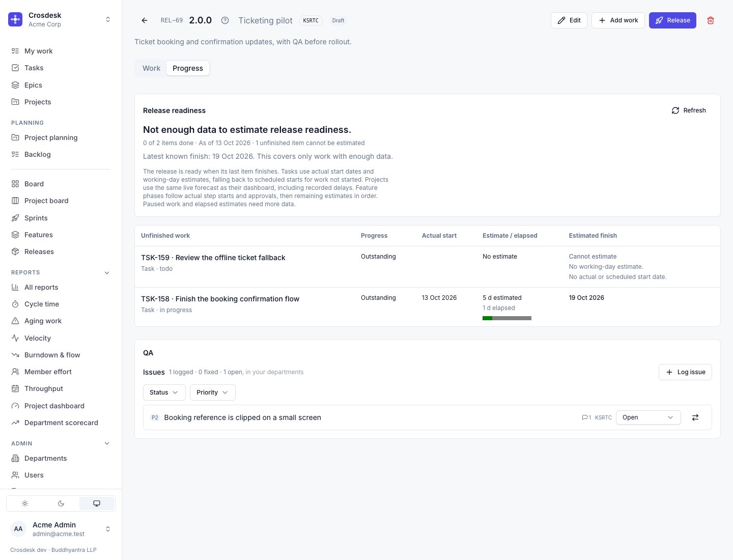Open the help icon next to 2.0.0
Image resolution: width=733 pixels, height=560 pixels.
[225, 20]
